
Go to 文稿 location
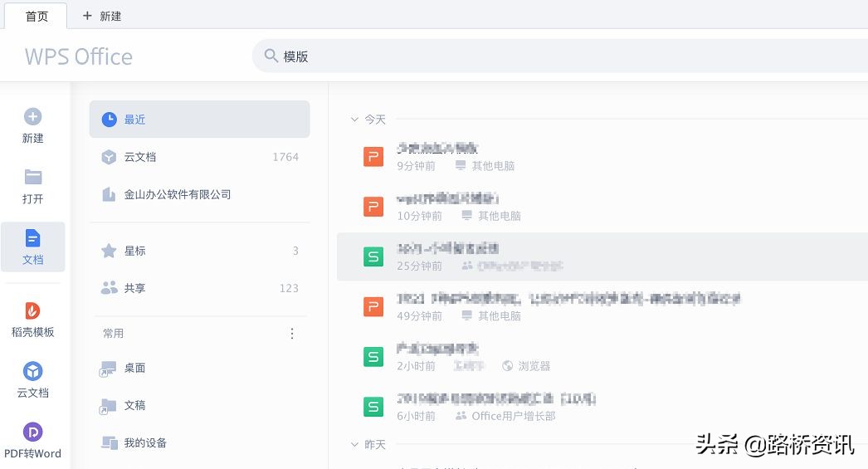pos(199,405)
